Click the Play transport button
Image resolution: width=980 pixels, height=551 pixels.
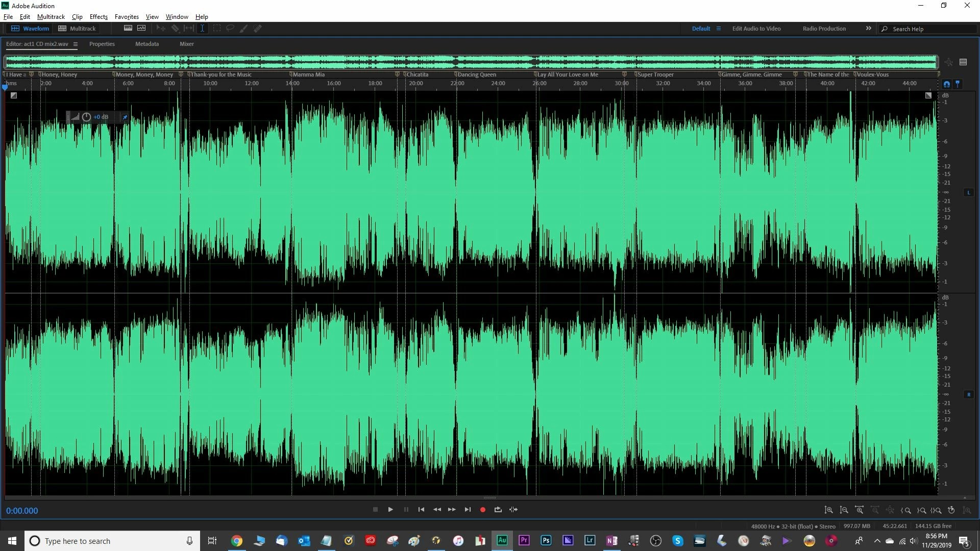(x=390, y=510)
